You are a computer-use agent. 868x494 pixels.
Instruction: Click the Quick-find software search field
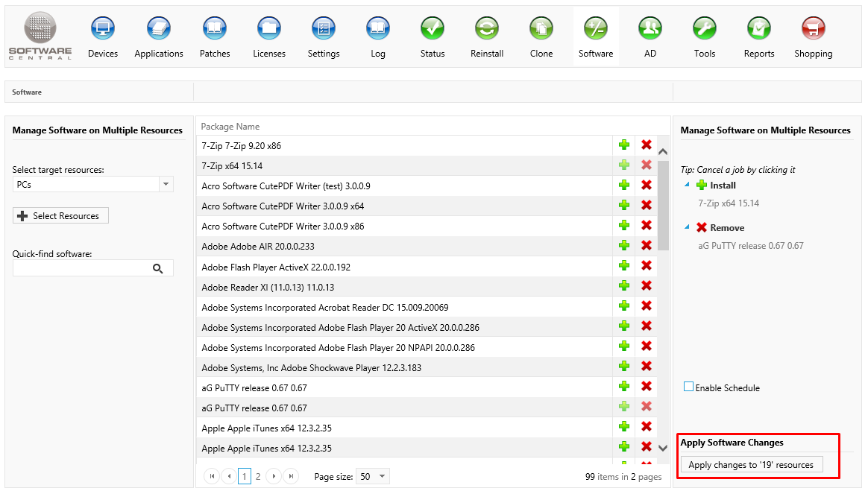point(82,268)
